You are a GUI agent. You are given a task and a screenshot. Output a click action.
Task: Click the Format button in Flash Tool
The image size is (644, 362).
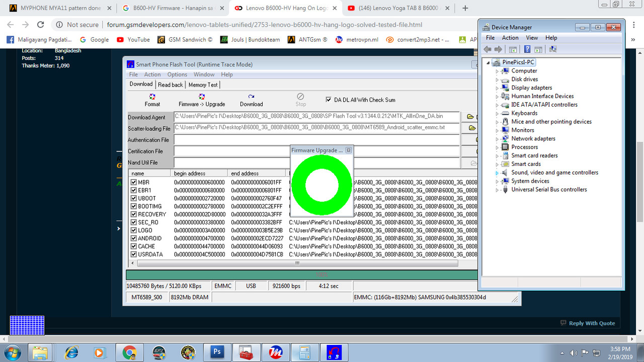(152, 100)
